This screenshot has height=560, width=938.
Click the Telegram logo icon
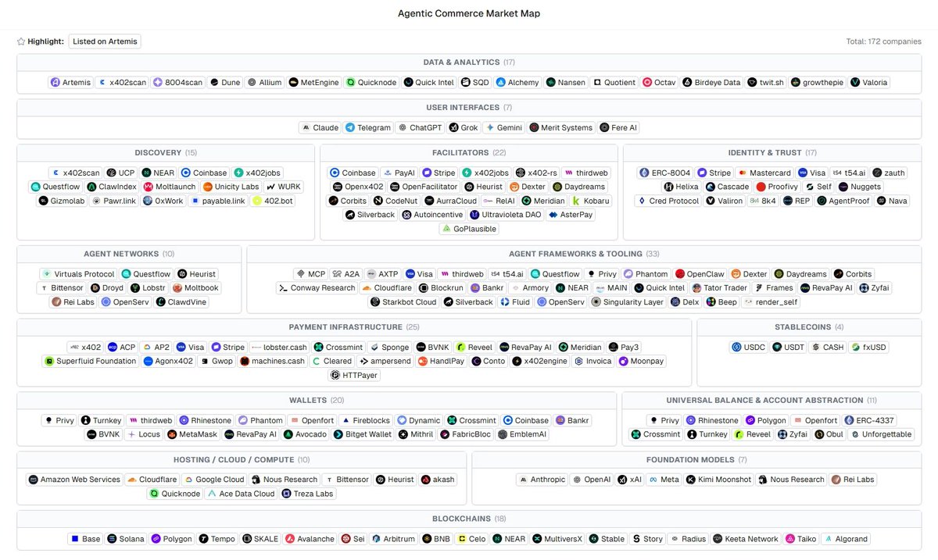pos(350,127)
